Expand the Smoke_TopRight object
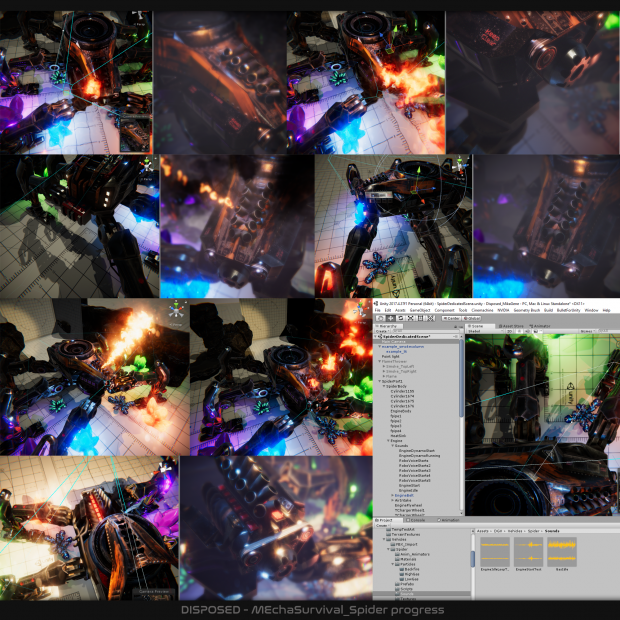This screenshot has height=620, width=620. click(x=384, y=371)
